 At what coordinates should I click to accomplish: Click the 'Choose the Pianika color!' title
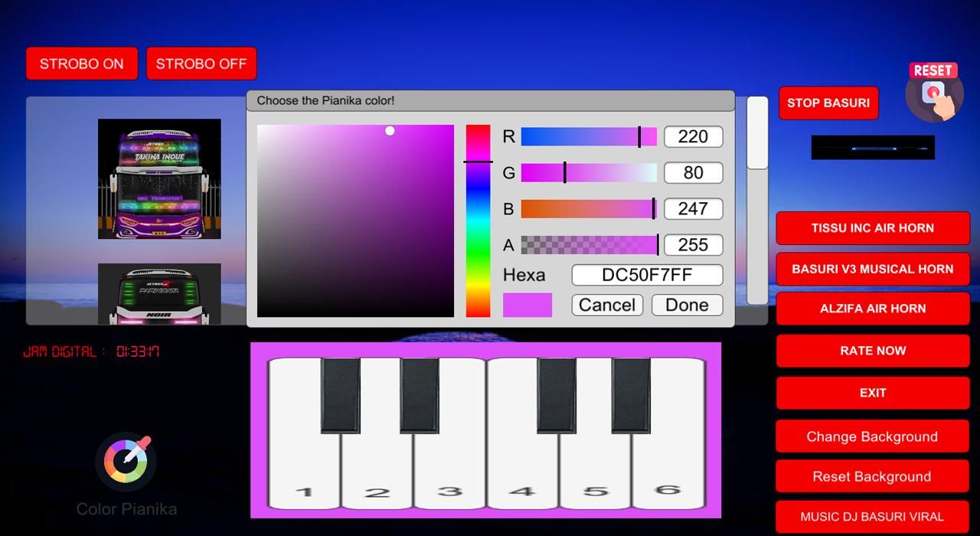(x=325, y=101)
